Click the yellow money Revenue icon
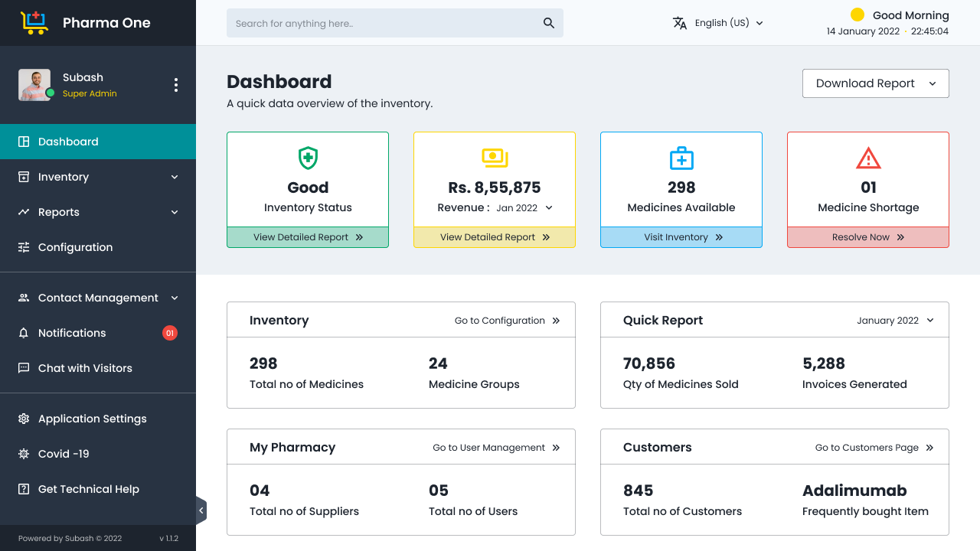The height and width of the screenshot is (551, 980). (x=495, y=158)
